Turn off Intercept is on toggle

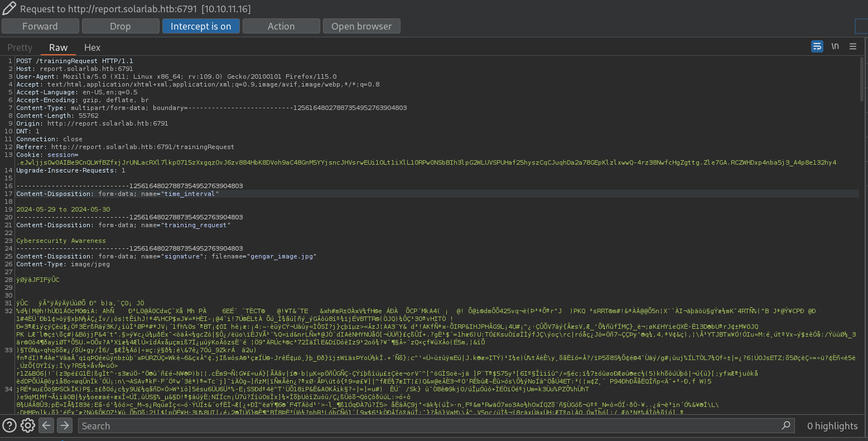tap(201, 26)
